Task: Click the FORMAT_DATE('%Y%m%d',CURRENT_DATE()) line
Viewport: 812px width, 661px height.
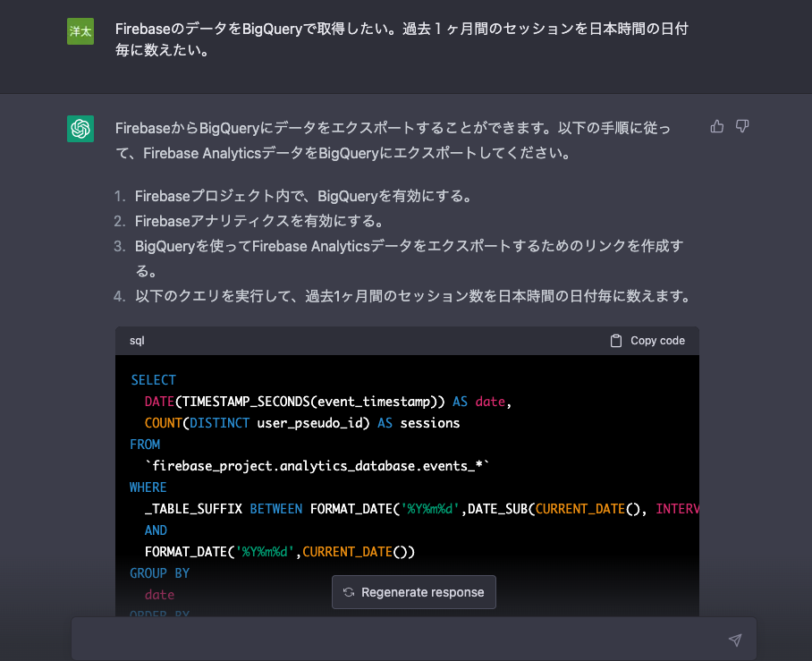Action: tap(280, 552)
